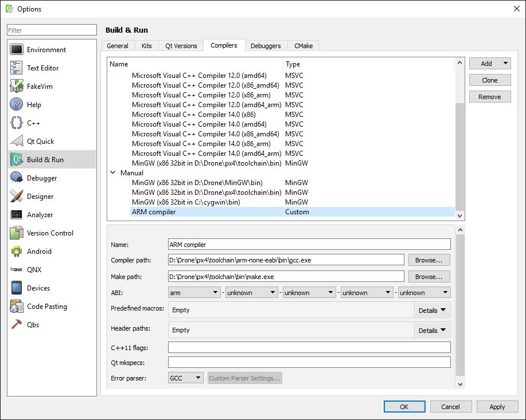The width and height of the screenshot is (526, 420).
Task: Select MinGW in D:\Drone\MinGW\bin row
Action: [292, 183]
